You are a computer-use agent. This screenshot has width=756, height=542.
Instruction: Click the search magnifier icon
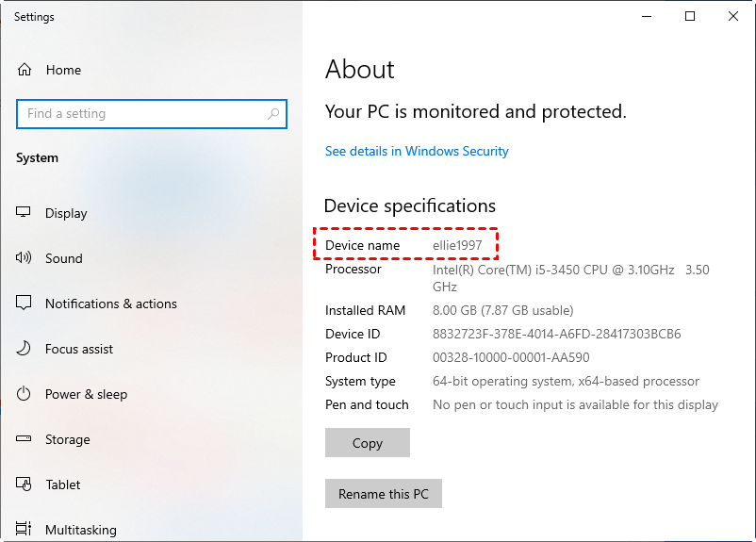coord(273,114)
